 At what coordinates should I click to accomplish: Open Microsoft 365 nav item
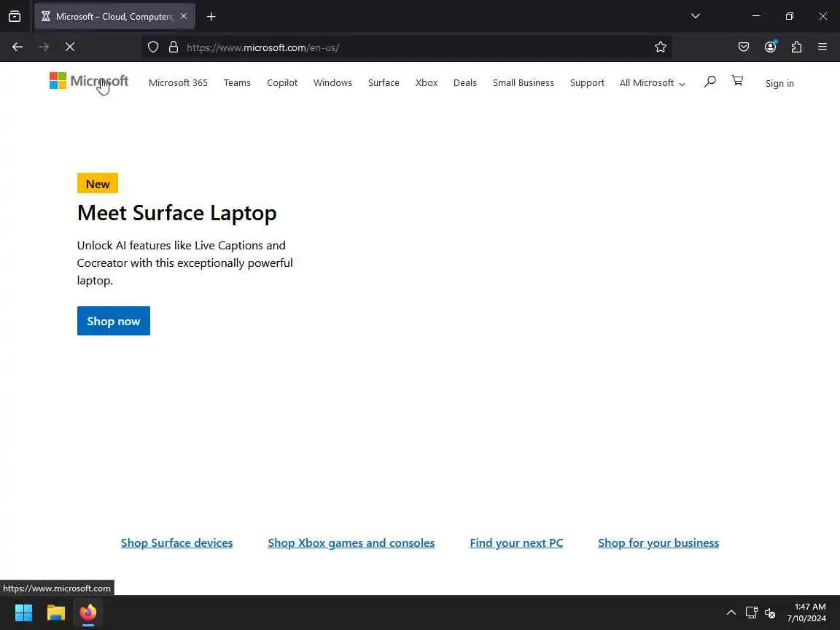click(x=179, y=83)
